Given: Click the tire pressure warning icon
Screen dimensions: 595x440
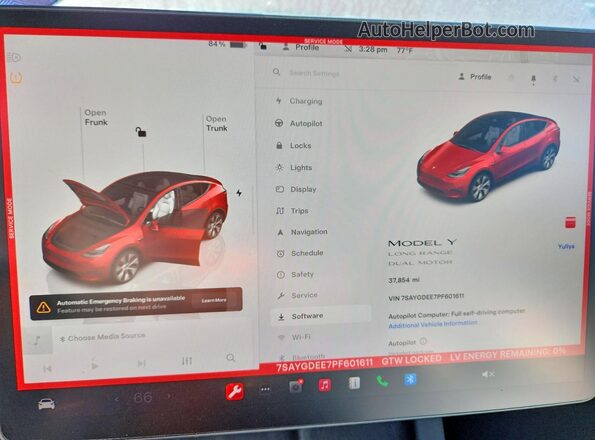Looking at the screenshot, I should [16, 79].
